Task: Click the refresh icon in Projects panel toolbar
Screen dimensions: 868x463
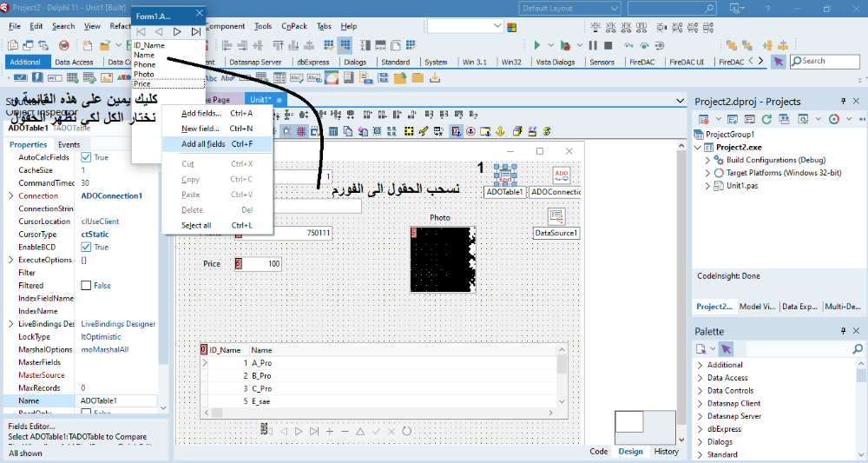Action: coord(766,119)
